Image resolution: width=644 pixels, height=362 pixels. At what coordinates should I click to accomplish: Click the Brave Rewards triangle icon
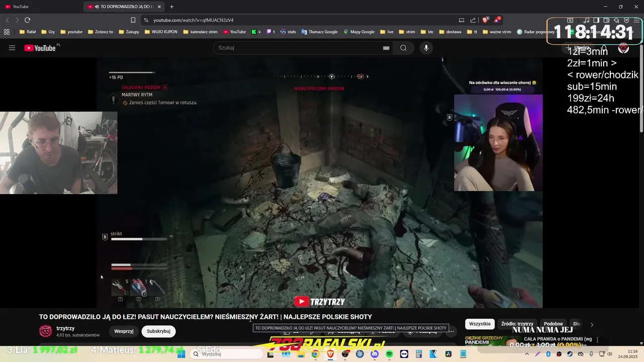tap(497, 20)
